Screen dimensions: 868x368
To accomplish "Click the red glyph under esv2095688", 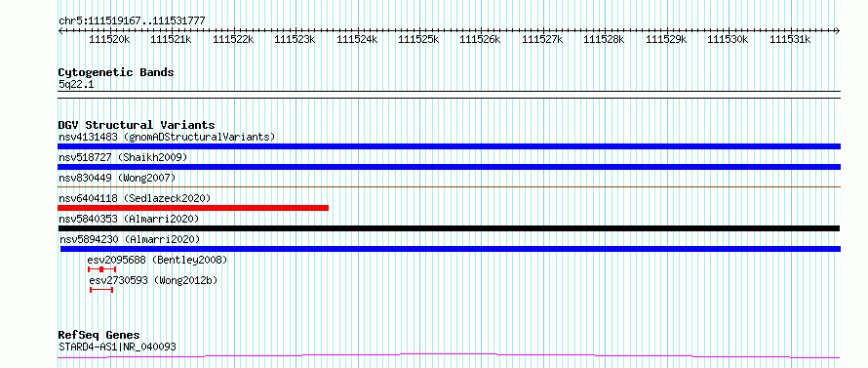I will pos(101,269).
